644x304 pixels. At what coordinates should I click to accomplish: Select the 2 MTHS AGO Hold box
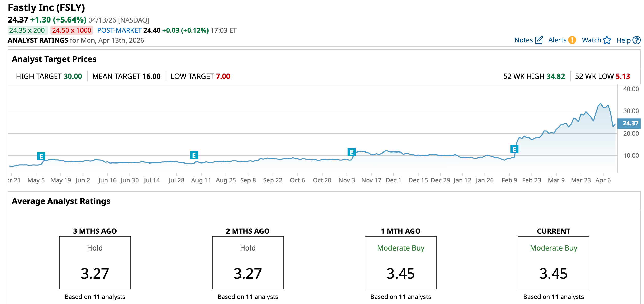(248, 263)
